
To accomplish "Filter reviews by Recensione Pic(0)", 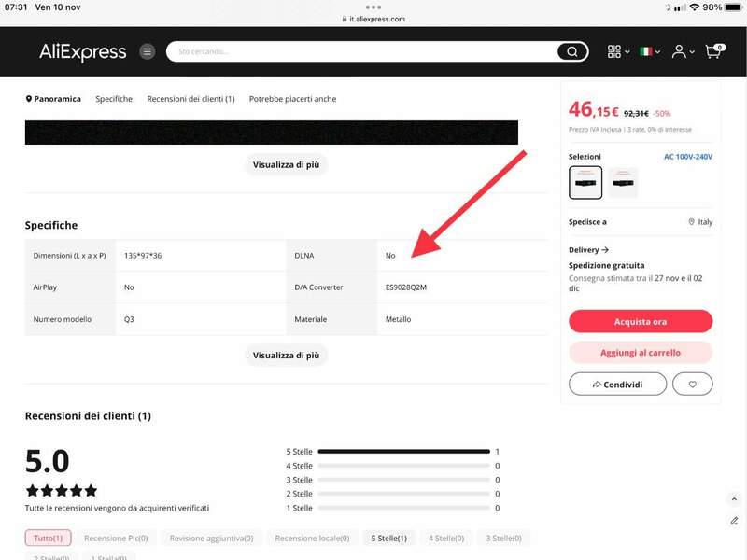I will [116, 539].
